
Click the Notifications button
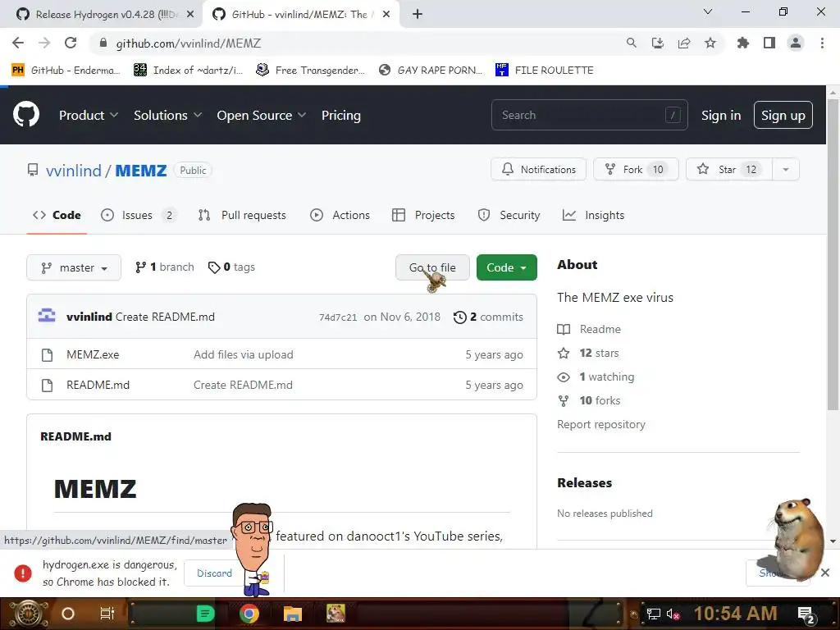point(538,169)
